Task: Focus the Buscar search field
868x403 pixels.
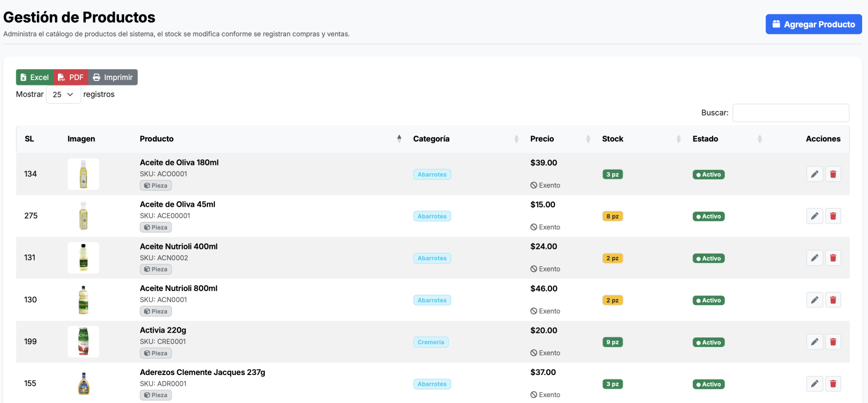Action: [x=790, y=113]
